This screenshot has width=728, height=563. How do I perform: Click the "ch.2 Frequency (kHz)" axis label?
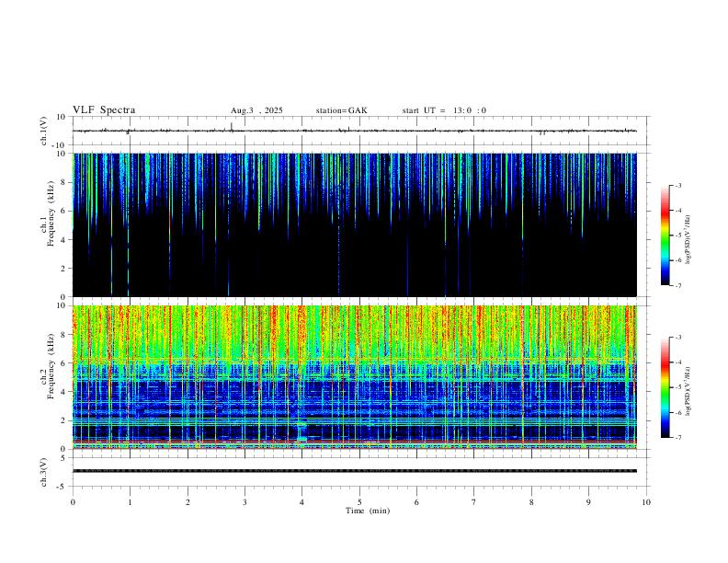point(48,366)
